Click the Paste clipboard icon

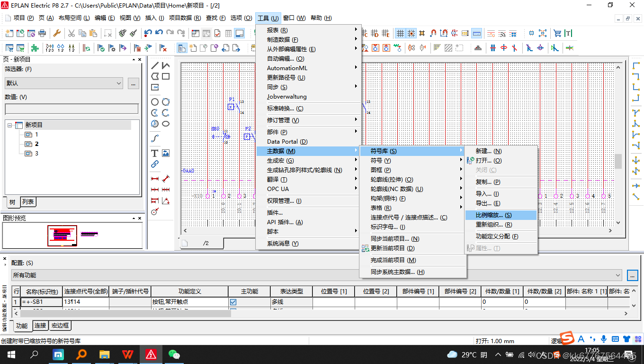(x=93, y=33)
